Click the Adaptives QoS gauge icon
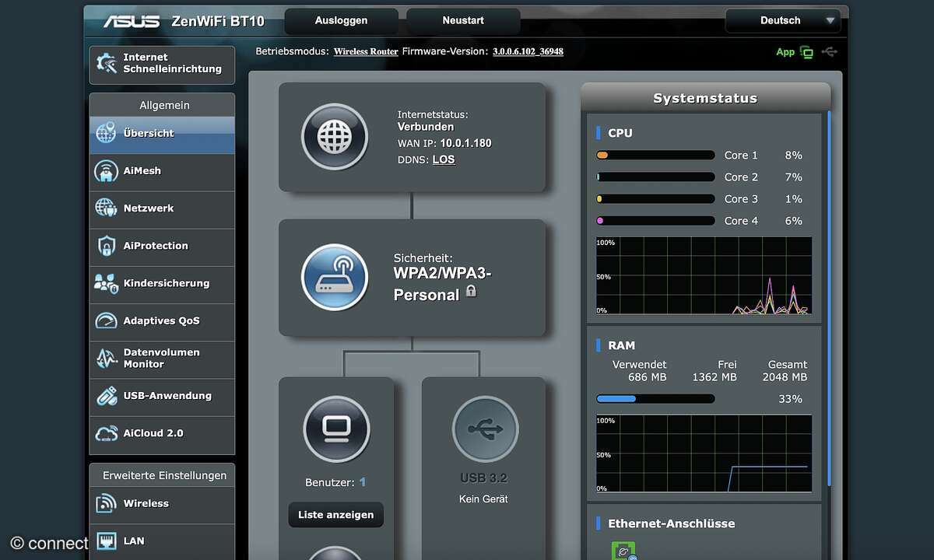The width and height of the screenshot is (934, 560). [106, 320]
